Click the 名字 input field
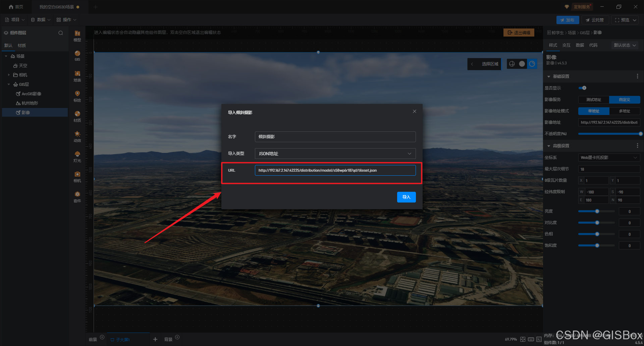Viewport: 644px width, 346px height. point(335,137)
